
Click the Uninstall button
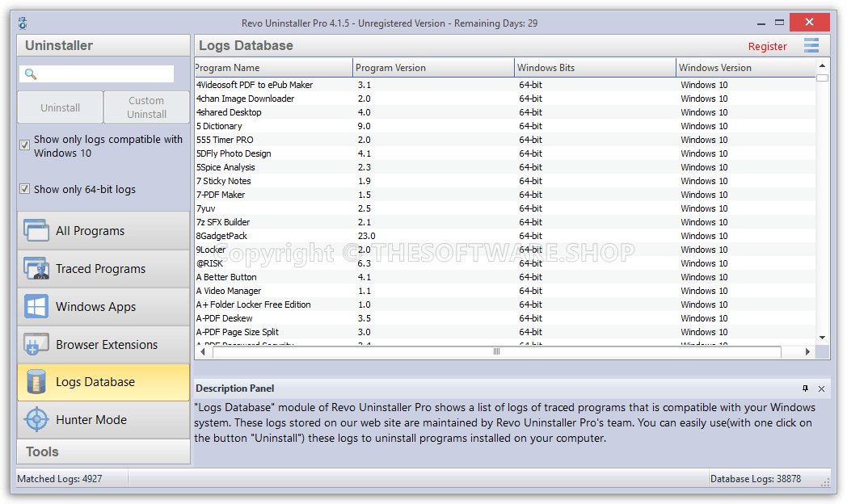coord(60,107)
